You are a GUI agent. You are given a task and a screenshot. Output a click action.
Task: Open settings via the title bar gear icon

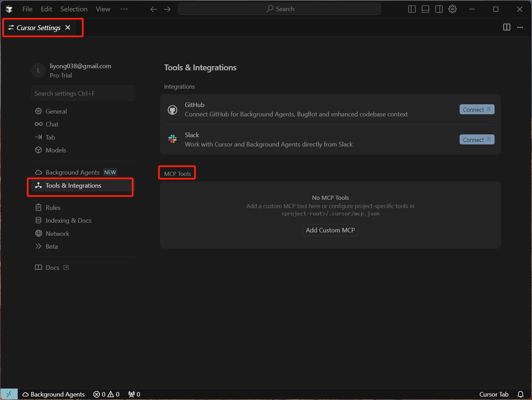452,9
